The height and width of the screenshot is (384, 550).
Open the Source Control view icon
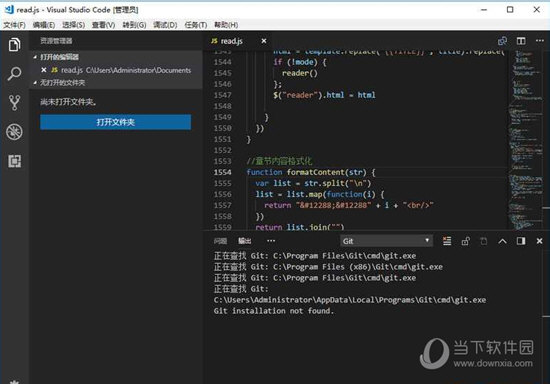(x=14, y=103)
